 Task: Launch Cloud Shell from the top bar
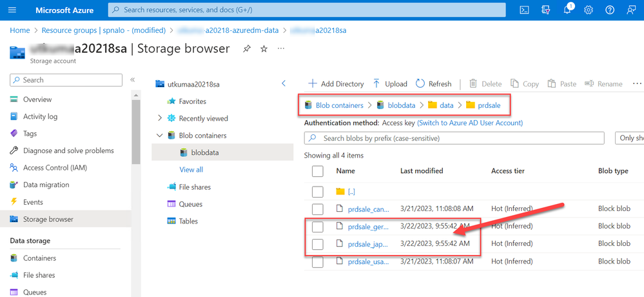point(524,10)
